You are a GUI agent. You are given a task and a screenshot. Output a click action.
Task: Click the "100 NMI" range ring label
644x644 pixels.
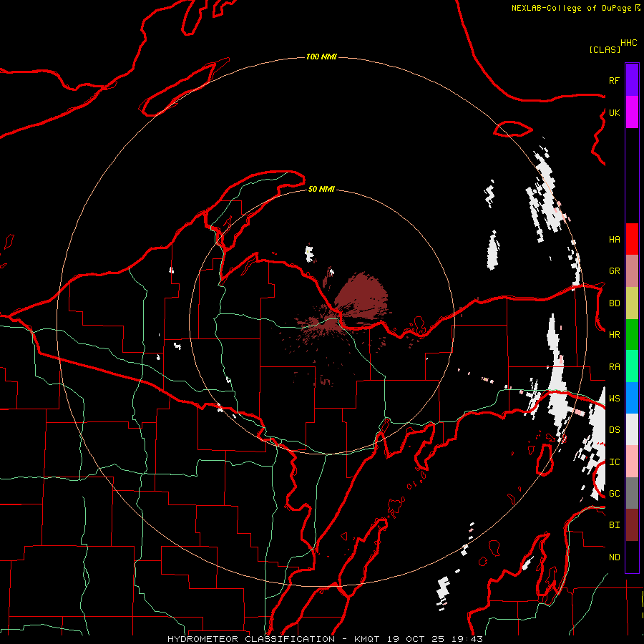click(x=321, y=57)
